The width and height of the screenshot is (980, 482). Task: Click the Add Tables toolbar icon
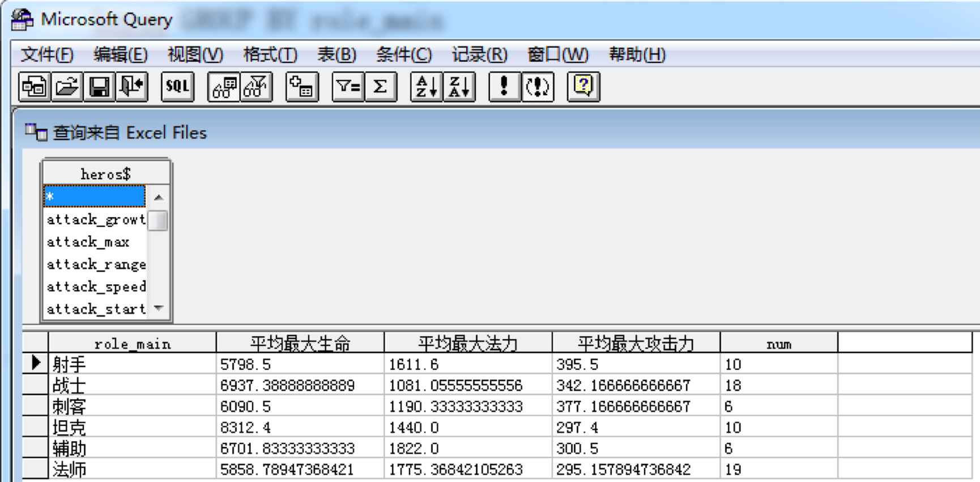pyautogui.click(x=301, y=87)
